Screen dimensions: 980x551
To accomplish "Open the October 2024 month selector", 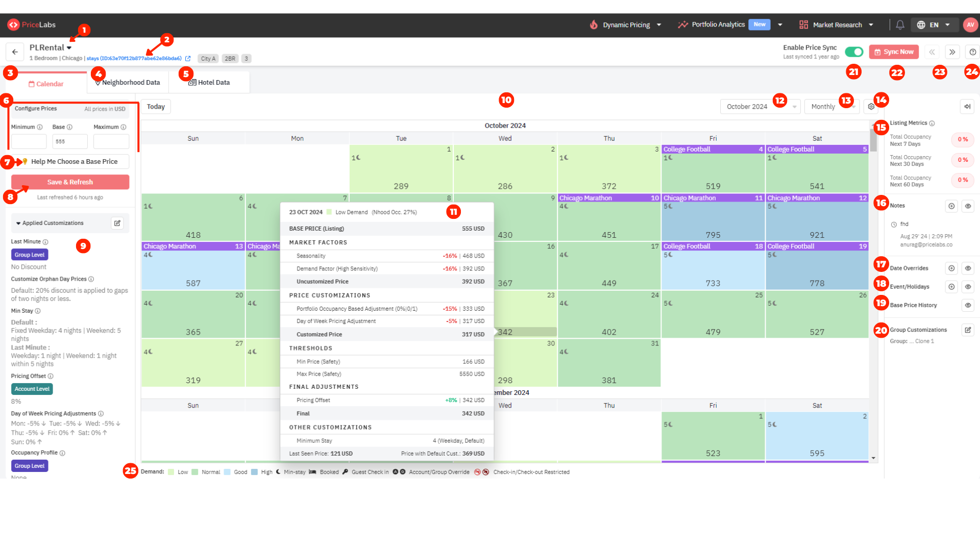I will [x=761, y=107].
